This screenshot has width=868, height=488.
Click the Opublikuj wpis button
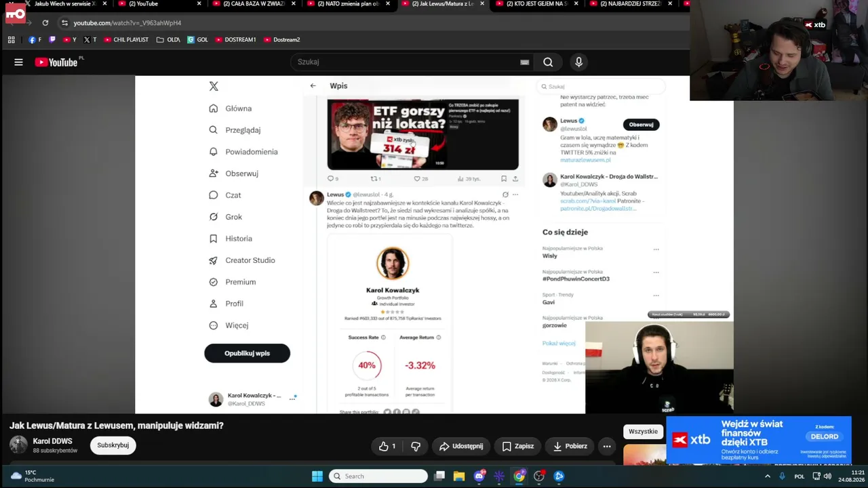click(x=247, y=353)
